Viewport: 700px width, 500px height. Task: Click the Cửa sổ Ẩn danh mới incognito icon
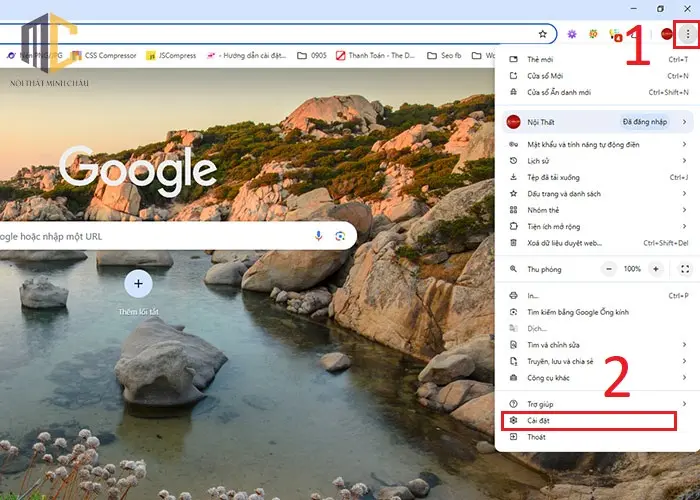[513, 92]
